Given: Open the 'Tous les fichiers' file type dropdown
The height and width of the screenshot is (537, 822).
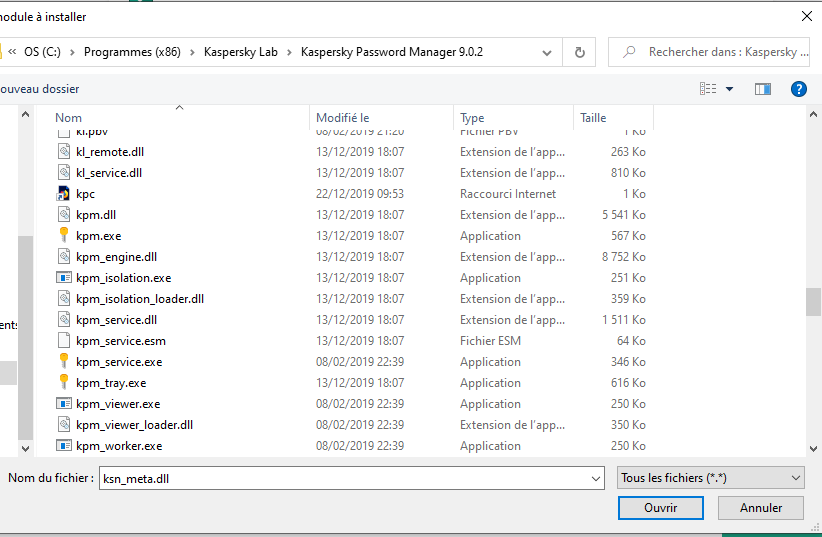Looking at the screenshot, I should tap(711, 478).
